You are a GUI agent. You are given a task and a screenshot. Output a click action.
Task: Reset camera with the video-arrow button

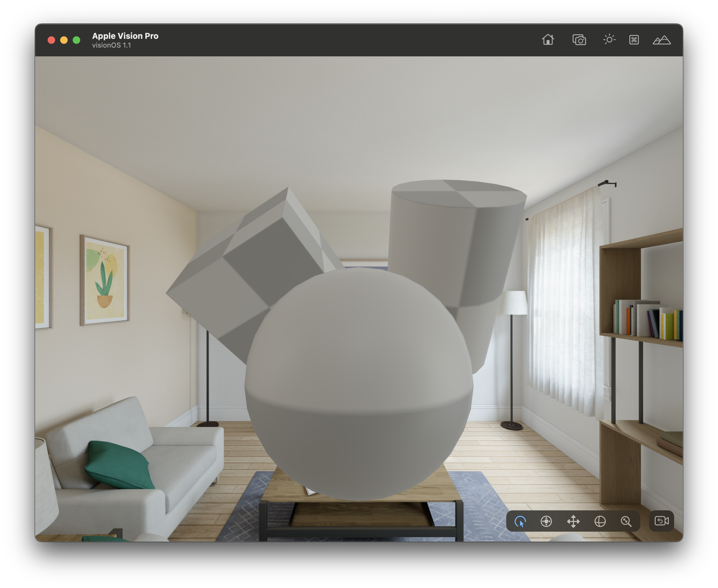[661, 521]
